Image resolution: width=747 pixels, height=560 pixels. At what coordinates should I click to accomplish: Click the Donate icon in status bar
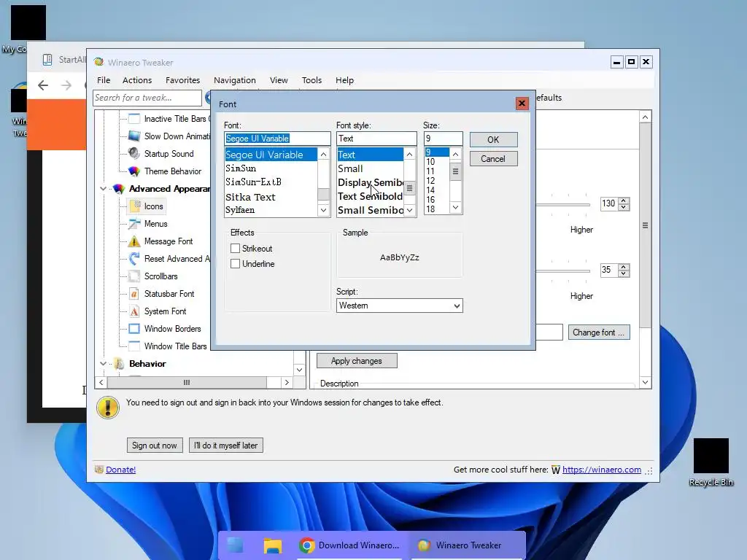tap(99, 470)
